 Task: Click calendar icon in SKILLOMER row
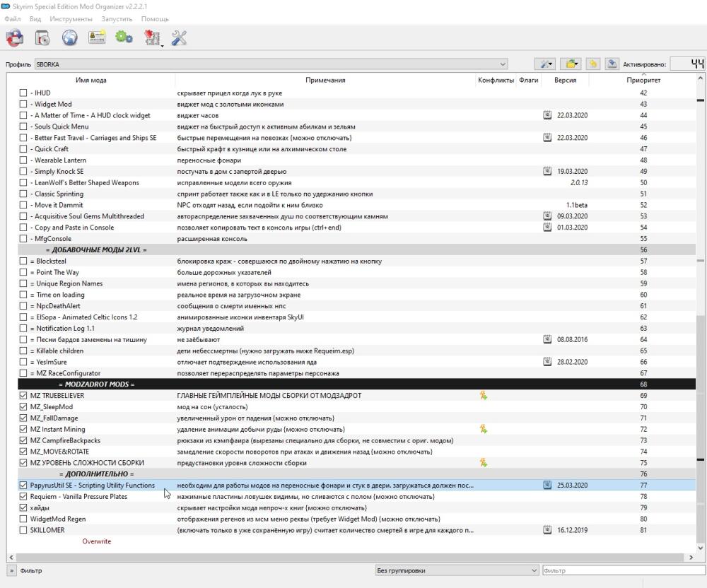coord(547,530)
